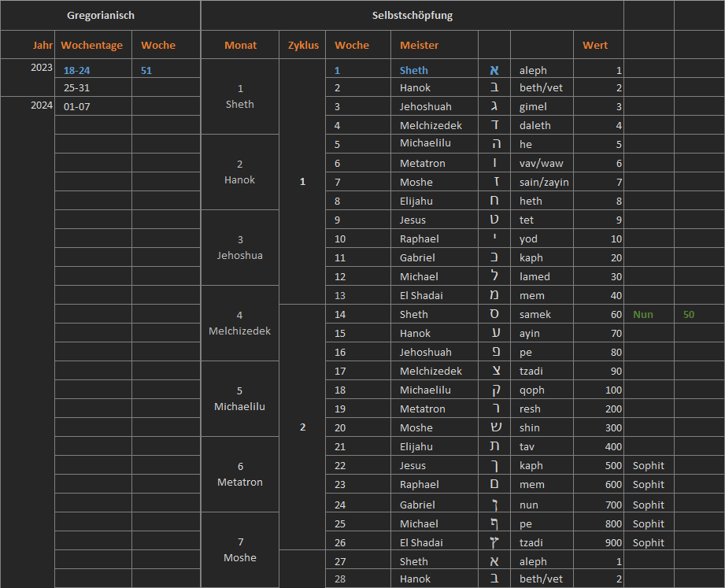Select the value 80 cell
Screen dimensions: 725x588
598,352
